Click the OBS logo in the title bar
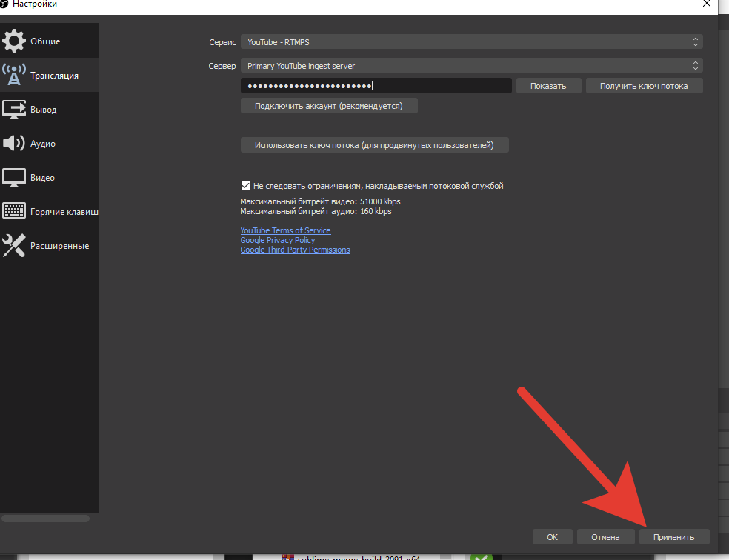Image resolution: width=729 pixels, height=560 pixels. click(4, 4)
